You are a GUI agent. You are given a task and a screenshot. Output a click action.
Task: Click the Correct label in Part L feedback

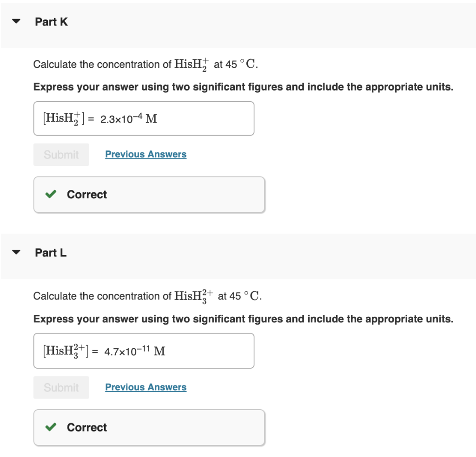point(87,427)
